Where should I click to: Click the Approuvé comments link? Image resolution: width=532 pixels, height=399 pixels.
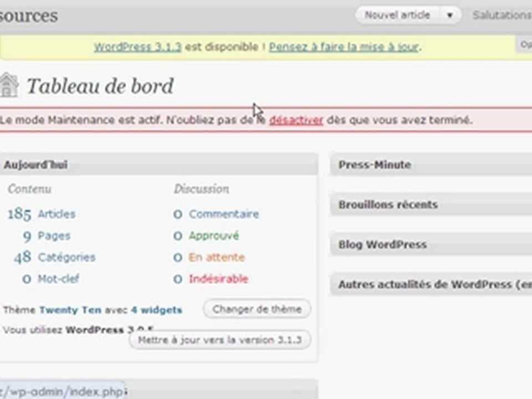coord(214,236)
